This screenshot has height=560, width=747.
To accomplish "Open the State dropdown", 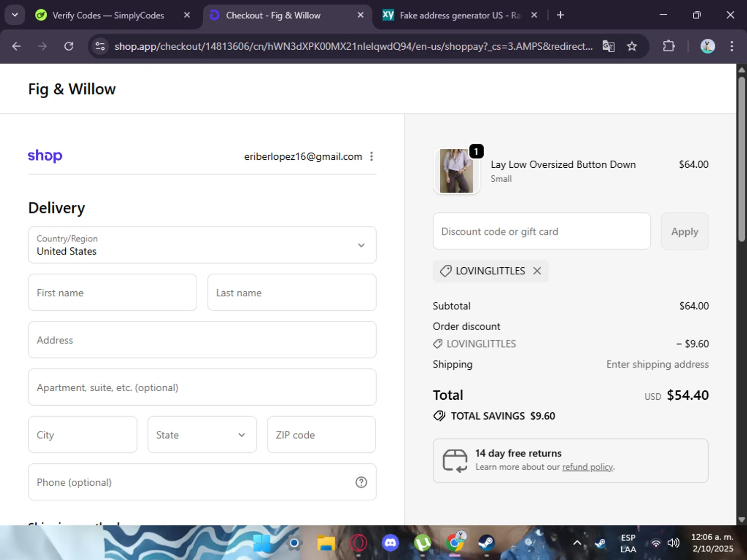I will 202,435.
